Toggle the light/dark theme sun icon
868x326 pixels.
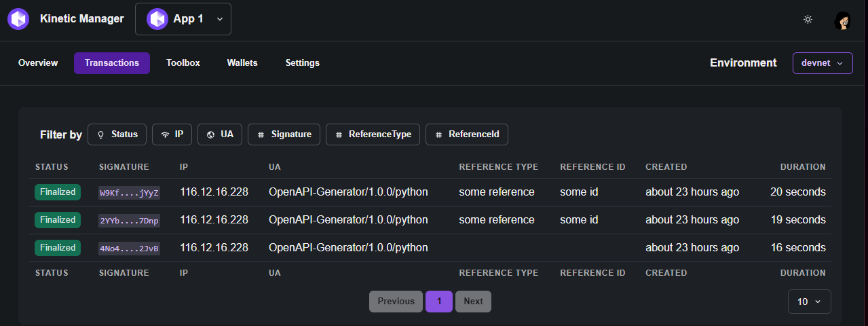pyautogui.click(x=808, y=19)
